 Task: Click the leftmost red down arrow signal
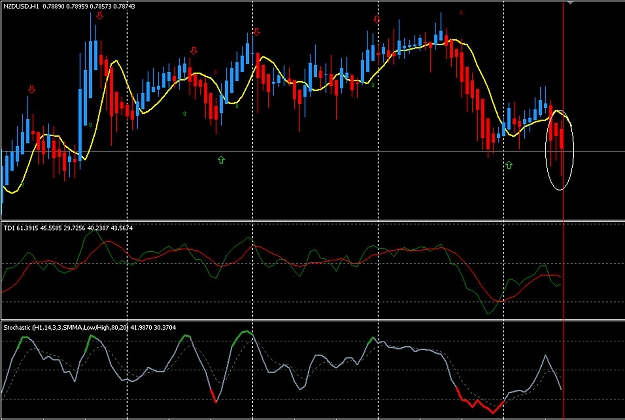pyautogui.click(x=31, y=90)
